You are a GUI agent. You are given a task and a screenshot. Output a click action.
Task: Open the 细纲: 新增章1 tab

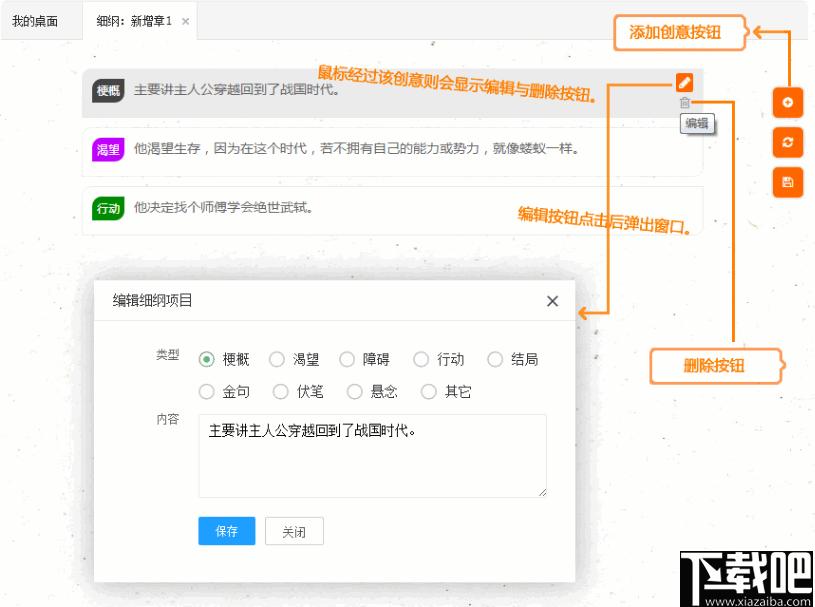coord(134,21)
